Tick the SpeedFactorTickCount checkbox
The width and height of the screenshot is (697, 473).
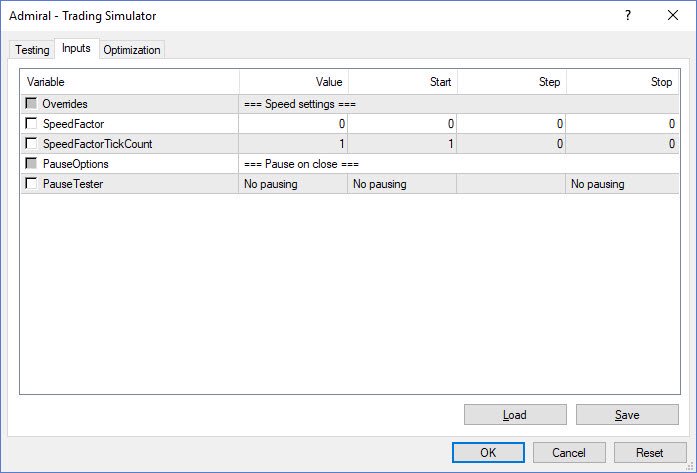click(33, 144)
